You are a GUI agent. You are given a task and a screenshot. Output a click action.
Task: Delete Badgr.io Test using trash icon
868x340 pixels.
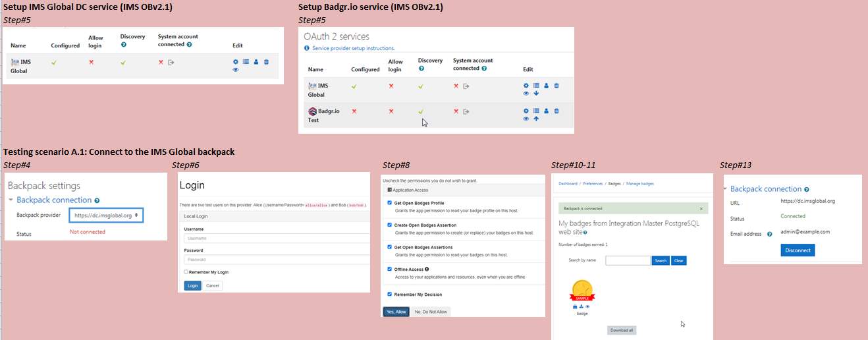tap(556, 111)
